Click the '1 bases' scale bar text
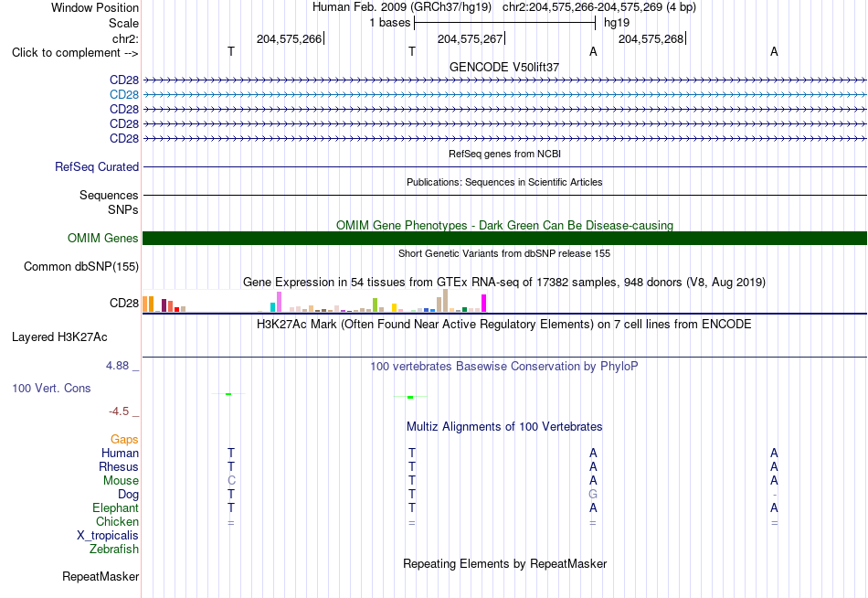The image size is (868, 598). 390,23
